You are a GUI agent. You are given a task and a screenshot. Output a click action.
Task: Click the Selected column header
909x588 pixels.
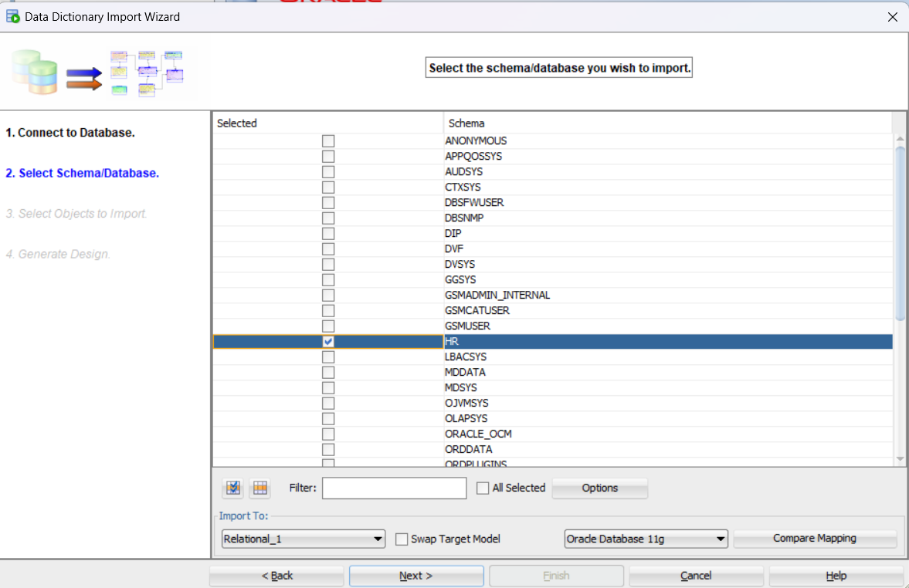click(x=327, y=123)
